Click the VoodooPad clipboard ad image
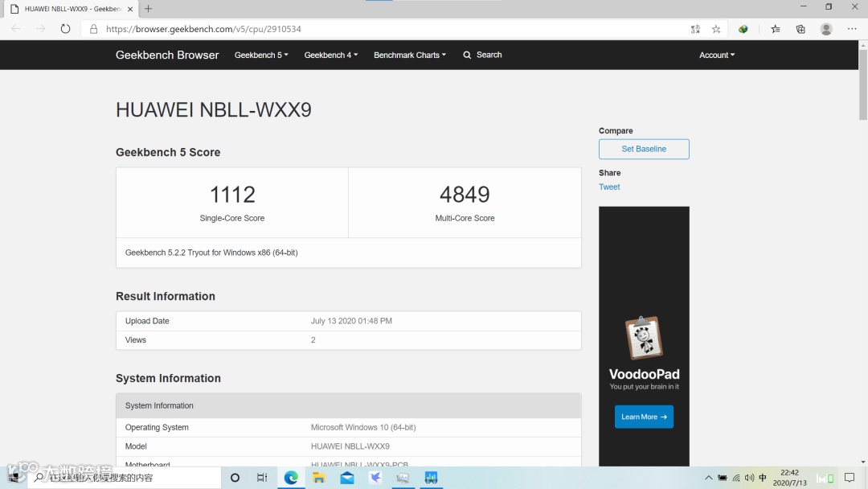 pyautogui.click(x=644, y=338)
